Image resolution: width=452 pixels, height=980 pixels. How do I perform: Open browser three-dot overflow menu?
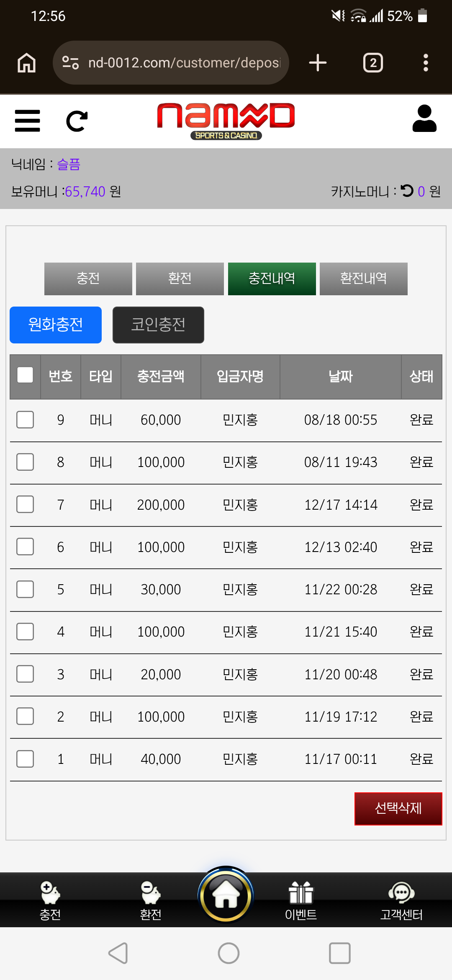(x=426, y=63)
